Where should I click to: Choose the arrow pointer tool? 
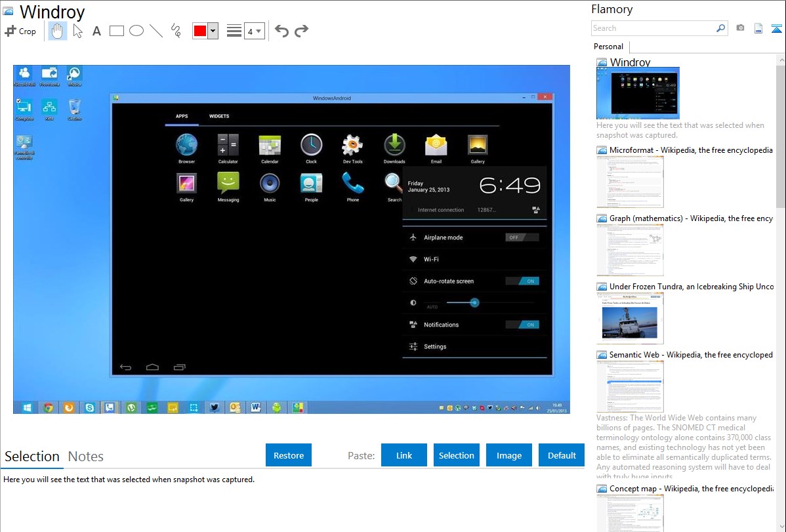point(77,31)
